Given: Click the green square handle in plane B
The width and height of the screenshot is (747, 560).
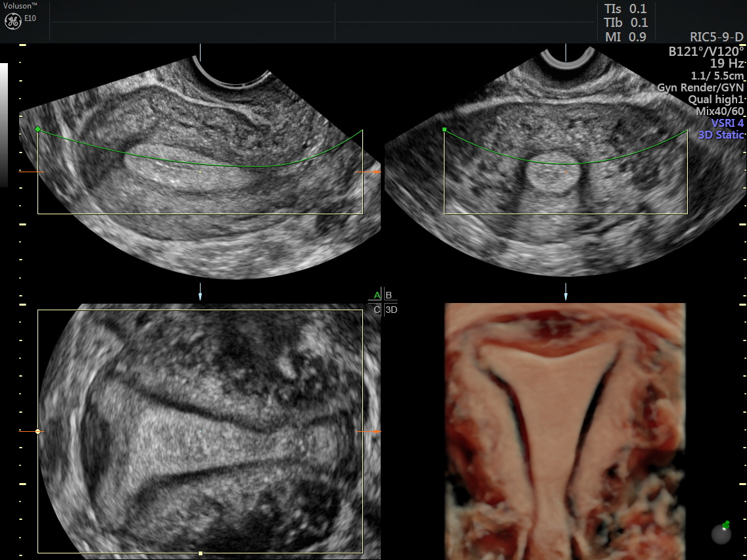Looking at the screenshot, I should point(445,130).
